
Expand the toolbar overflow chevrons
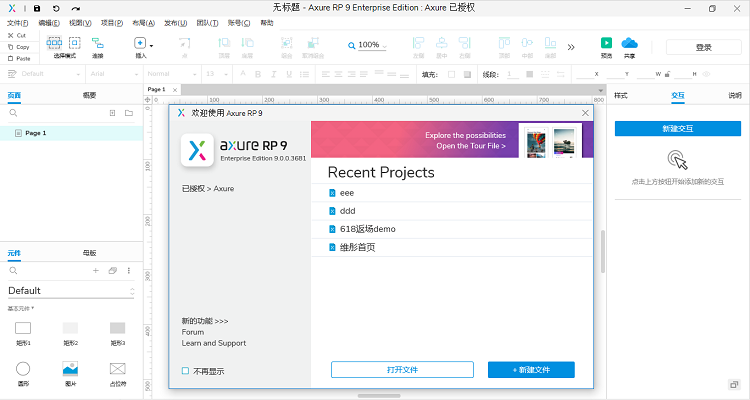click(571, 47)
